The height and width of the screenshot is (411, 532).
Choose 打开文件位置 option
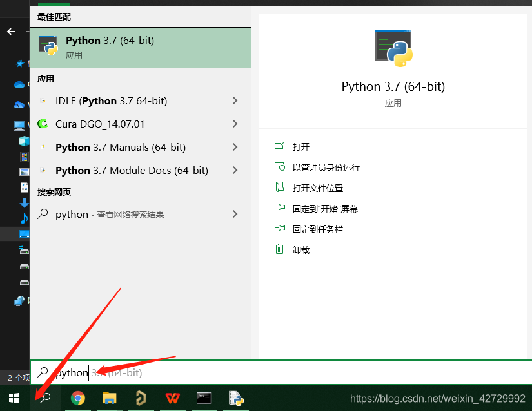click(x=317, y=188)
